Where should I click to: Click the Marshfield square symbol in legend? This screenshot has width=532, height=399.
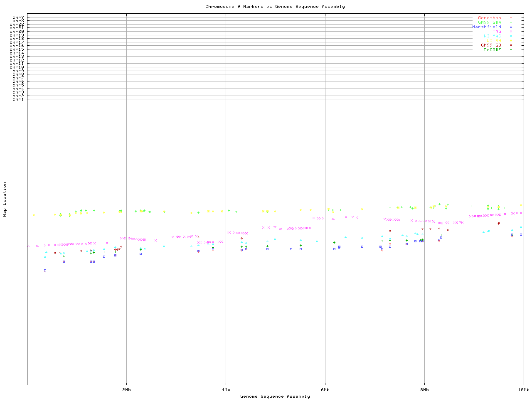[x=511, y=27]
